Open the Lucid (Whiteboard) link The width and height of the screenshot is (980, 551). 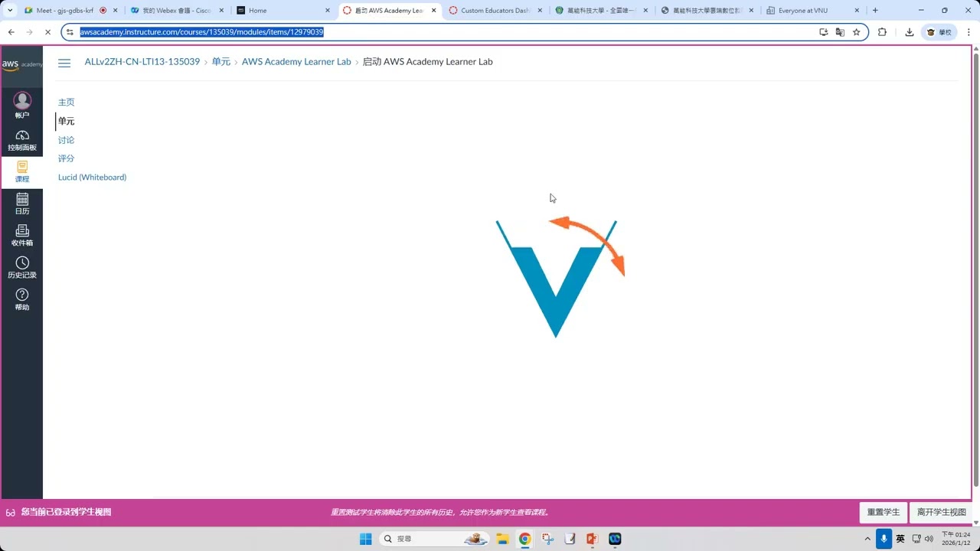93,178
